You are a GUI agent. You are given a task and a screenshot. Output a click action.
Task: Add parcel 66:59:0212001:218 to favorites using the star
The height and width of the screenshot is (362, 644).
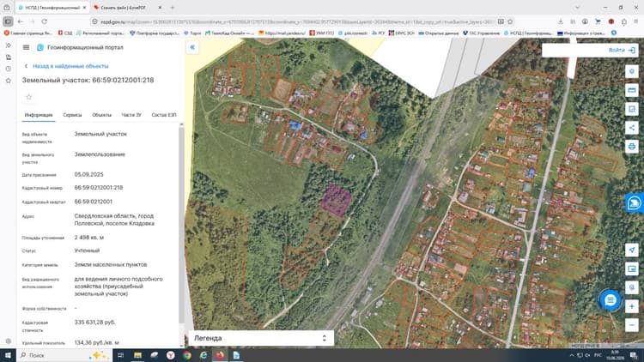(x=28, y=97)
